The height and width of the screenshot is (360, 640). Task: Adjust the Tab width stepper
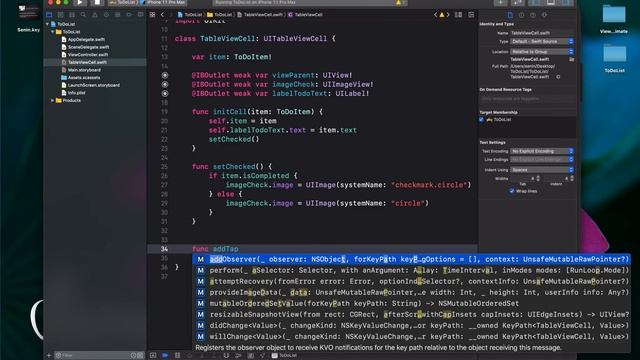pyautogui.click(x=538, y=178)
